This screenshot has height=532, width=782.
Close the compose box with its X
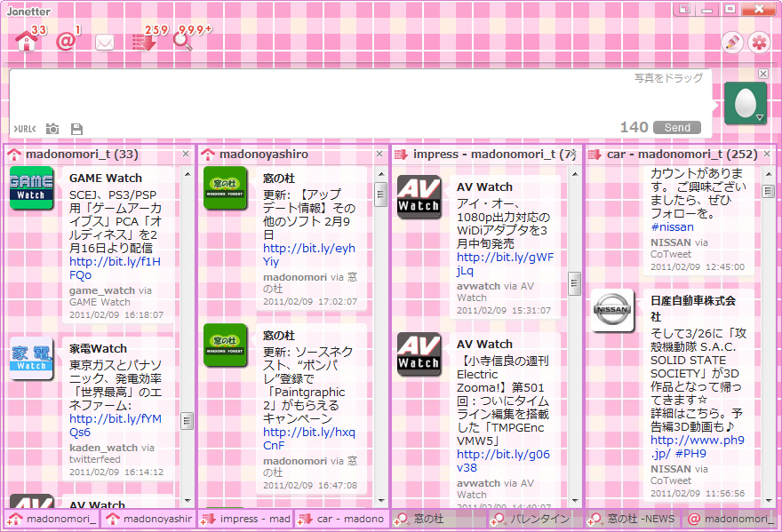[x=763, y=74]
